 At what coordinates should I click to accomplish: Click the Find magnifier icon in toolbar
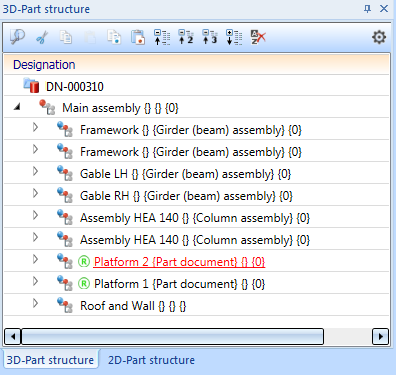(x=17, y=37)
